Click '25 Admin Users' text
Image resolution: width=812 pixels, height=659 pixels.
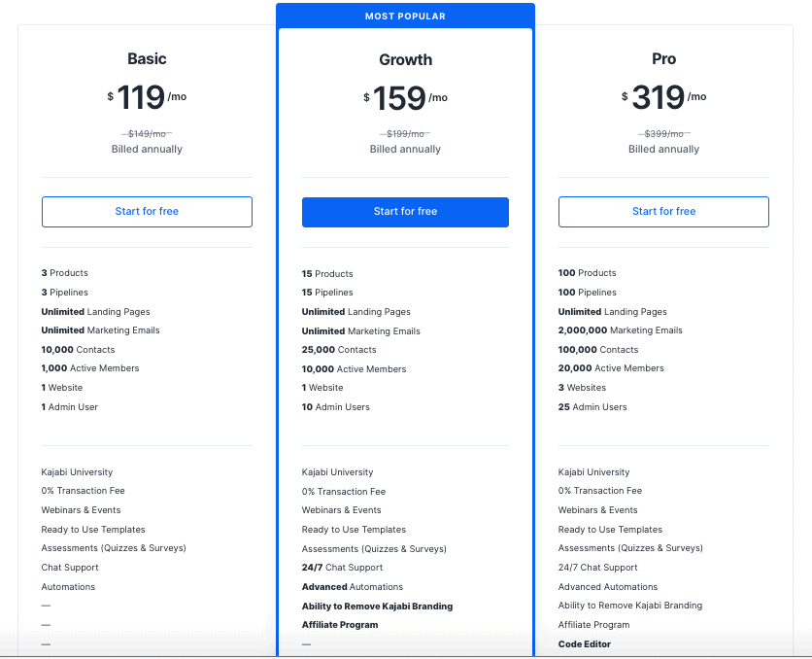pyautogui.click(x=592, y=407)
